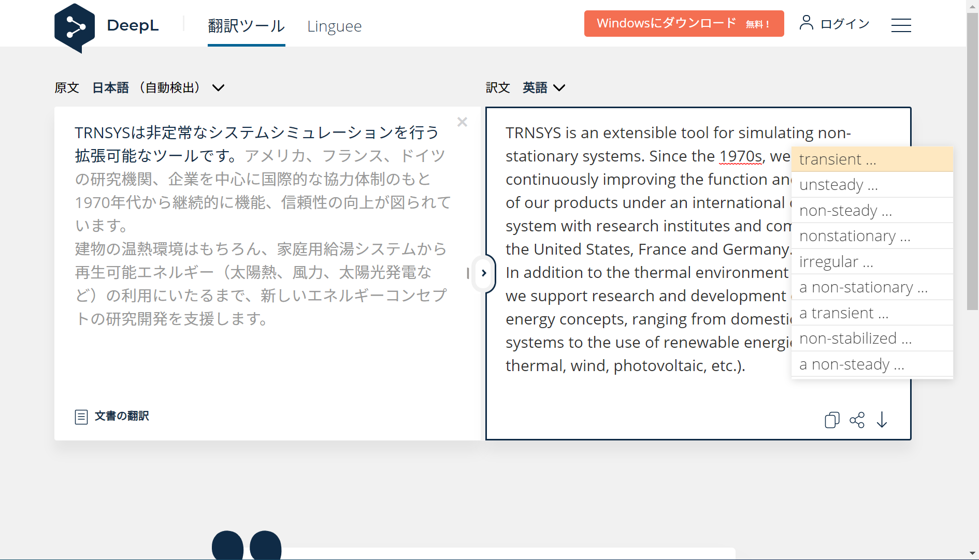Download translation with the arrow icon

[882, 420]
